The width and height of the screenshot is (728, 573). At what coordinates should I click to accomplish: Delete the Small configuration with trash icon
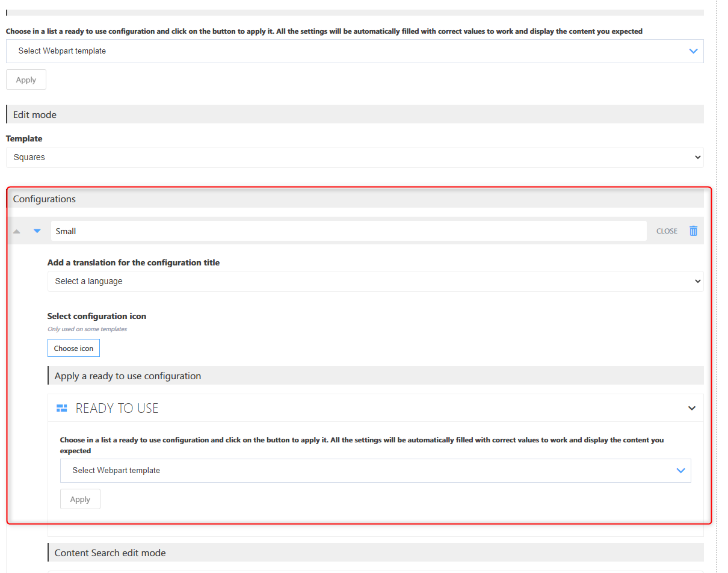tap(693, 231)
